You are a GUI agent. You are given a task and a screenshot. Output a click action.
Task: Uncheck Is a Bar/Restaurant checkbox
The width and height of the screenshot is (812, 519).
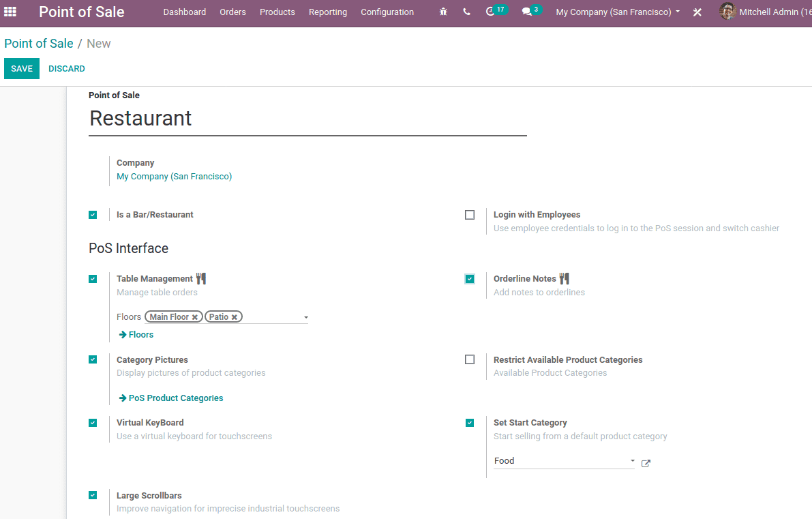click(93, 214)
